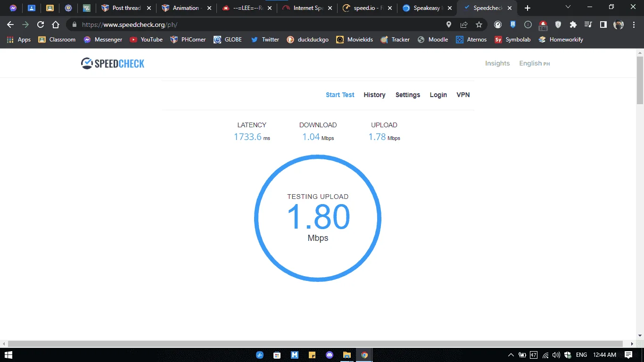
Task: Open the Chrome profile avatar
Action: (x=619, y=25)
